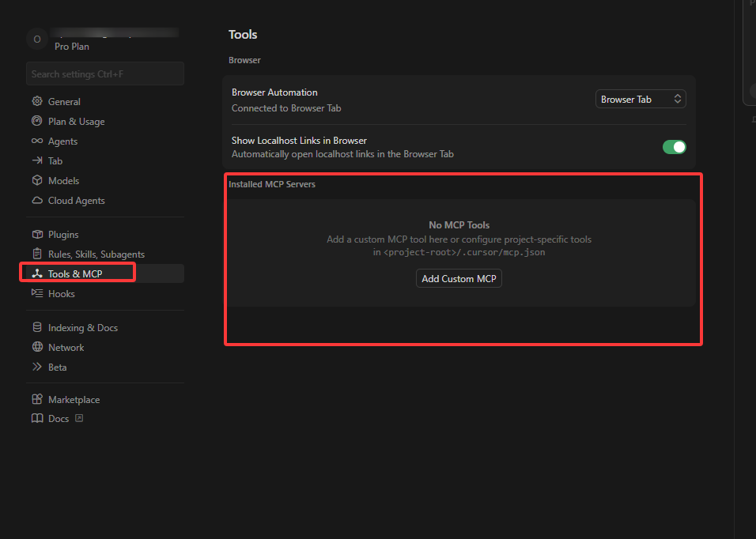Select Tools & MCP in sidebar
Screen dimensions: 756x539
[105, 273]
